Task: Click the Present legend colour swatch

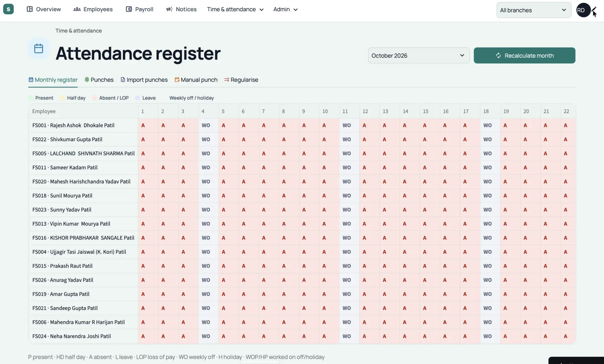Action: (31, 98)
